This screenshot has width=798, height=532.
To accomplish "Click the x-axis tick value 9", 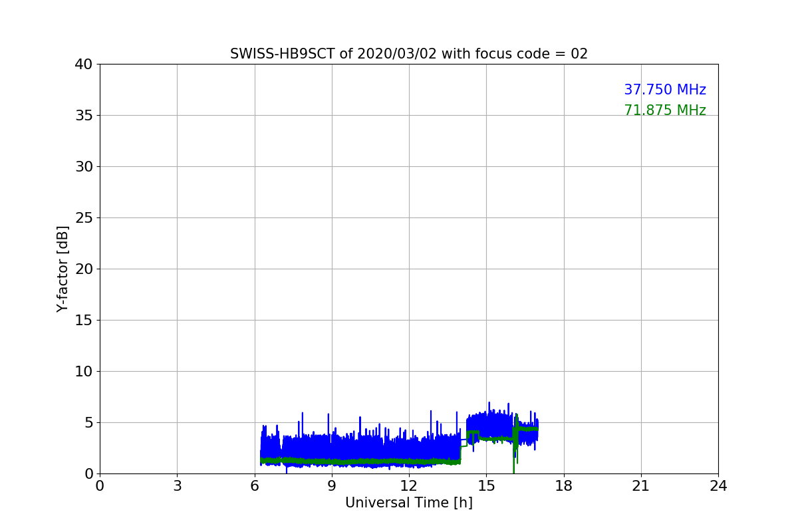I will (x=332, y=486).
